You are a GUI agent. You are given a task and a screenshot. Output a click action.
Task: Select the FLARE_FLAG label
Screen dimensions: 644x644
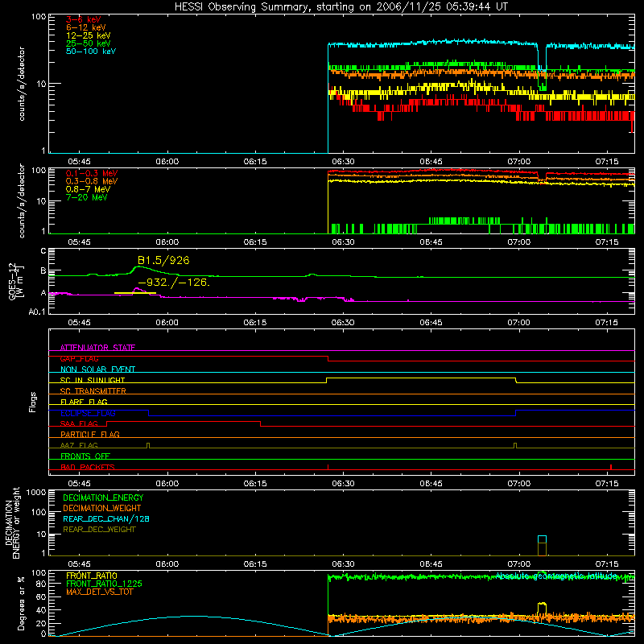coord(84,402)
